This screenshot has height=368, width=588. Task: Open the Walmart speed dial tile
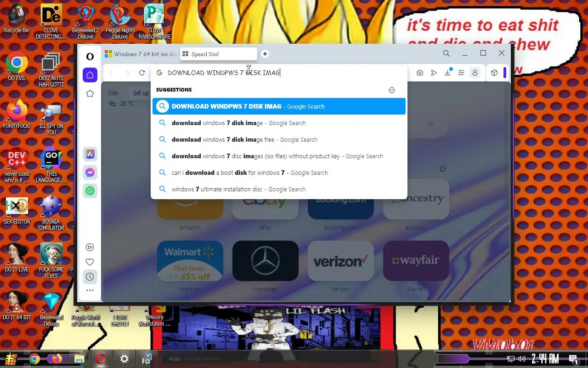click(x=190, y=261)
